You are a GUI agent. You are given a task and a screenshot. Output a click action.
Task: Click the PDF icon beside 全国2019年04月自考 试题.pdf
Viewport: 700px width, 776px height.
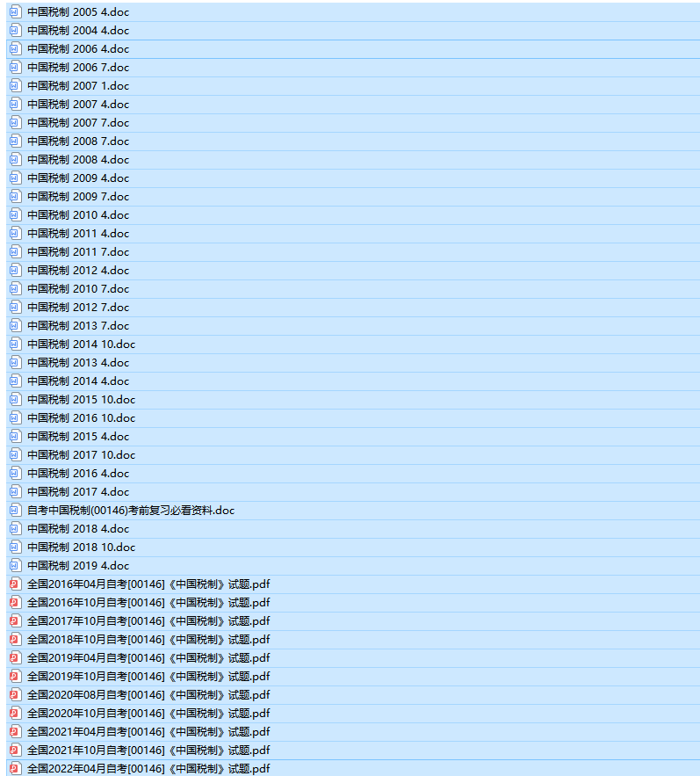15,657
